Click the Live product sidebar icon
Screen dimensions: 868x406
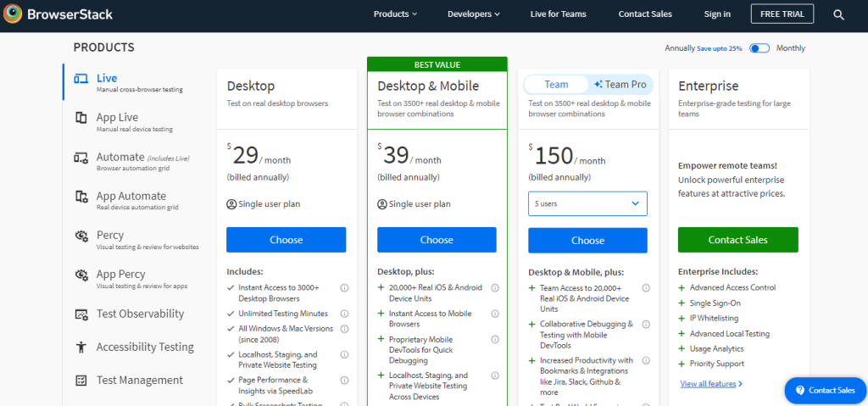[81, 79]
